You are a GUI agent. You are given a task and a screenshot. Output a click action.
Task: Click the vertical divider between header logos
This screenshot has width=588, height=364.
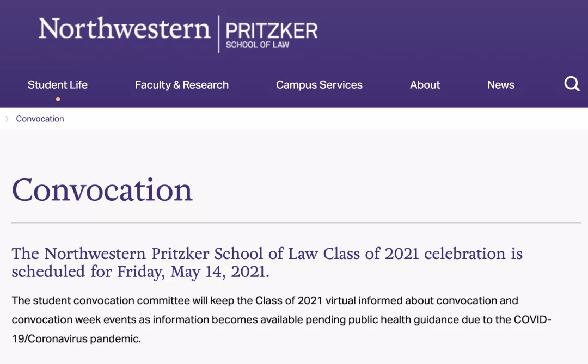pyautogui.click(x=218, y=34)
